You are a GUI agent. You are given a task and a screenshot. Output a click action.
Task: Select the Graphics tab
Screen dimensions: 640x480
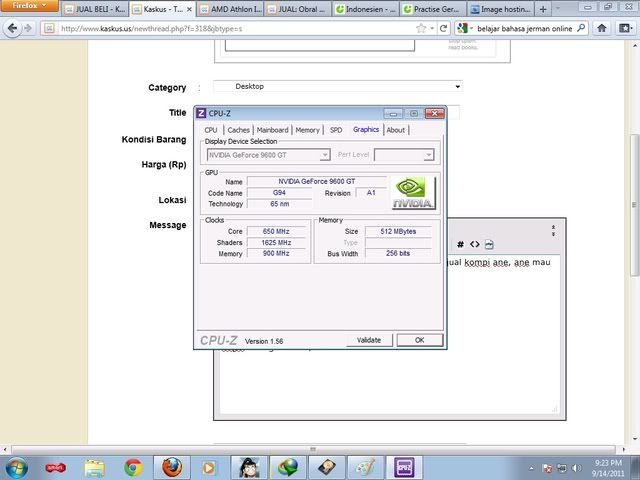366,129
